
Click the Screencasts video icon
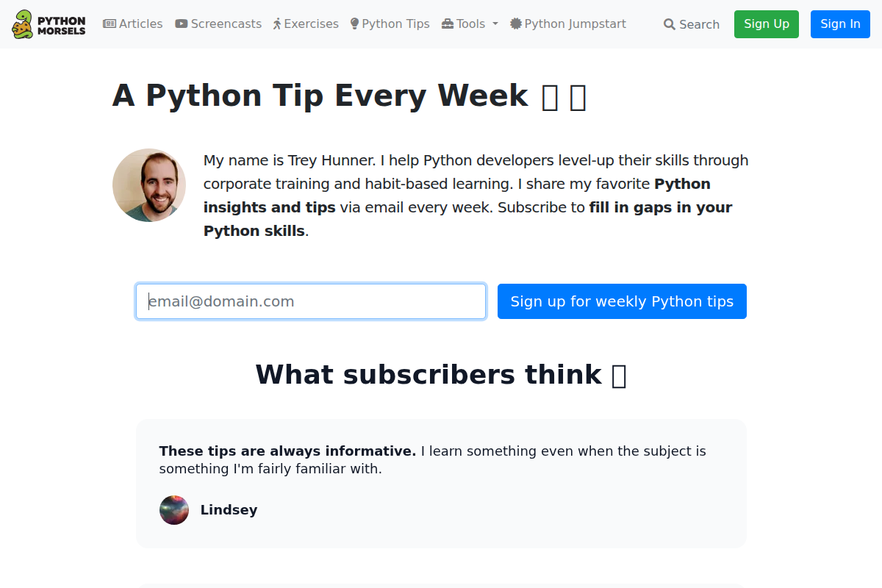[180, 24]
